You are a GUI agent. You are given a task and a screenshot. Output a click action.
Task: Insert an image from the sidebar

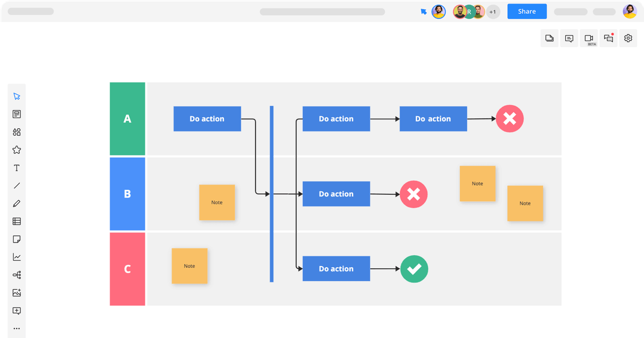[17, 292]
